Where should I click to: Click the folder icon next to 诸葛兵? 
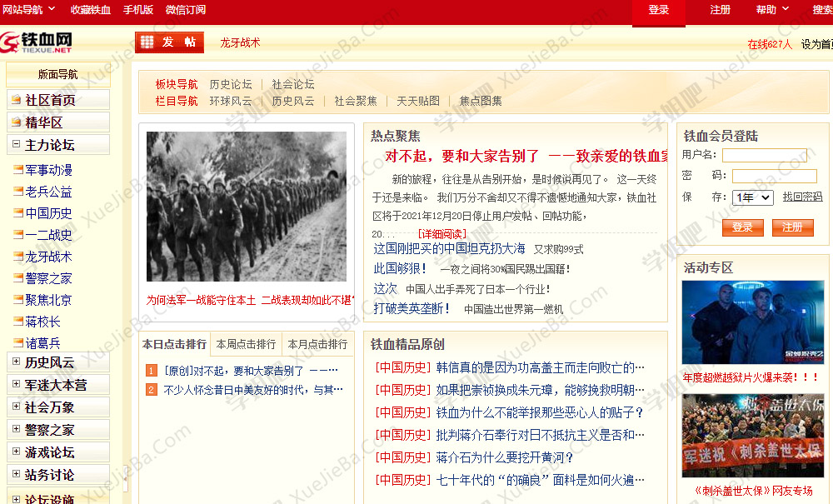point(18,342)
